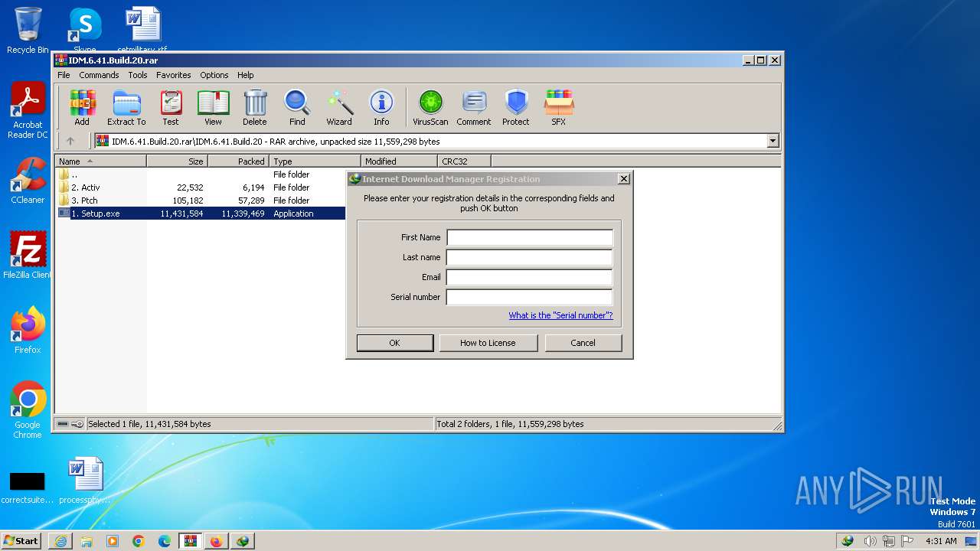Open Windows Media Player from the taskbar
Screen dimensions: 980x551
pos(113,541)
